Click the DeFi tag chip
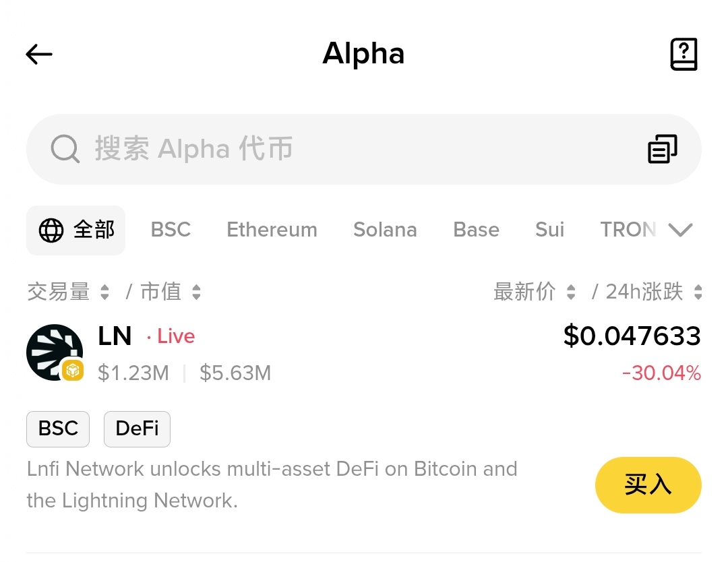Viewport: 728px width, 562px height. [137, 429]
